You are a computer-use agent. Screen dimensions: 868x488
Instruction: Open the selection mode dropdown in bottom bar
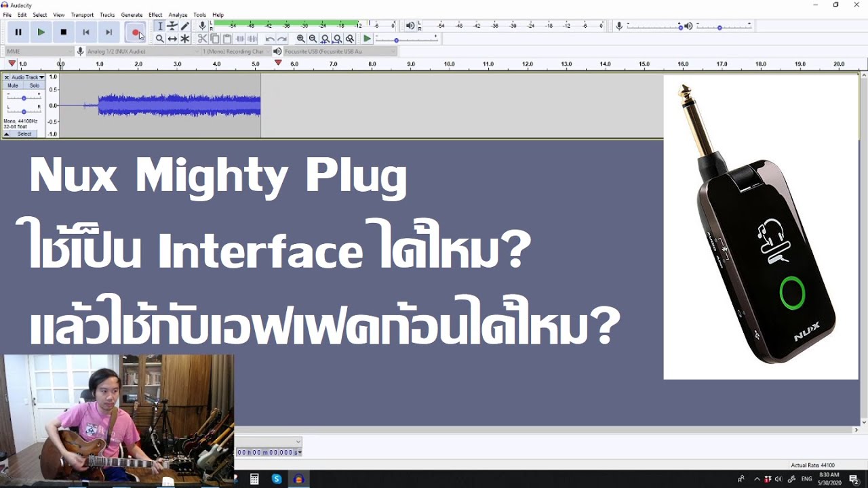269,442
